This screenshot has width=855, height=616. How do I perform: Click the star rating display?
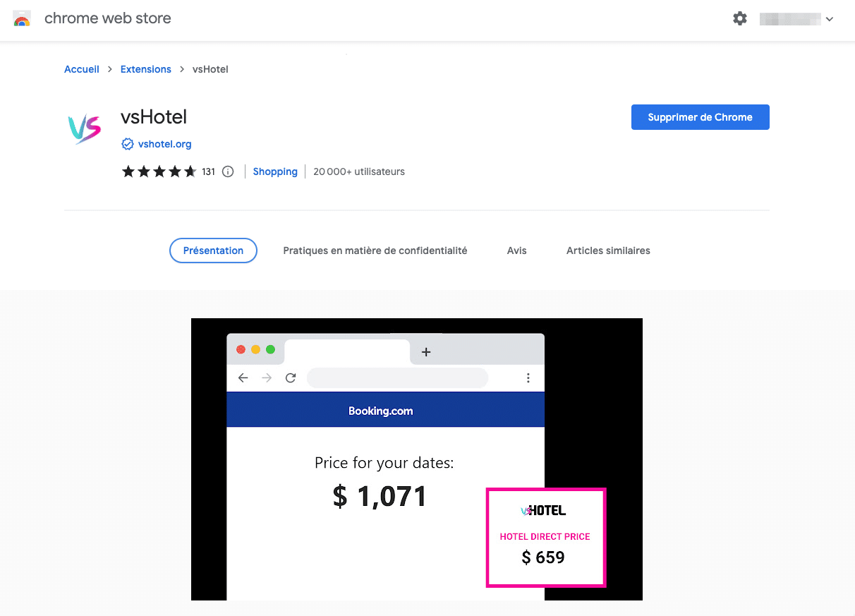(159, 171)
